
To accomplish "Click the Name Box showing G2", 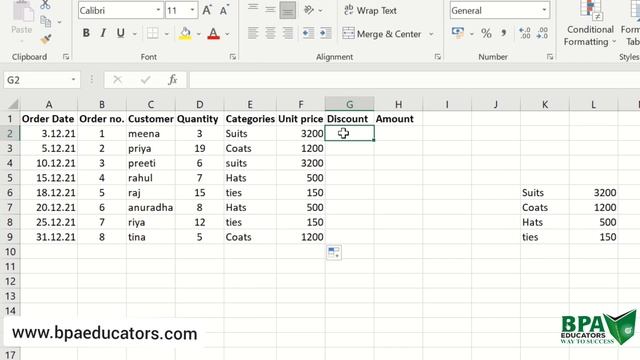I will 42,80.
